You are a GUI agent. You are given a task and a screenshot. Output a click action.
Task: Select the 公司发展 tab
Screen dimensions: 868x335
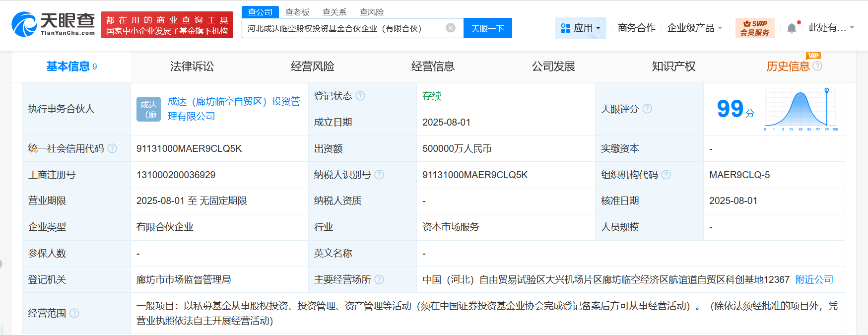[553, 67]
